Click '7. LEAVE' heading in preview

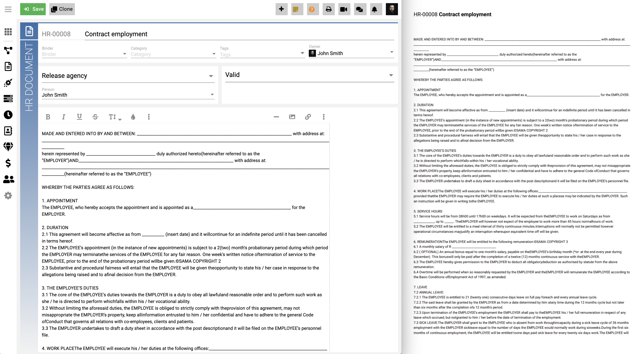(x=420, y=287)
